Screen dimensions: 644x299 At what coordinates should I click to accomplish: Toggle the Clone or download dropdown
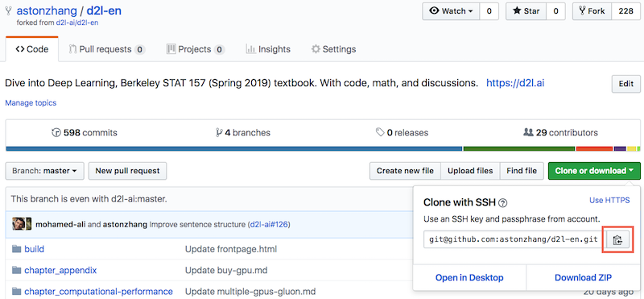tap(594, 171)
